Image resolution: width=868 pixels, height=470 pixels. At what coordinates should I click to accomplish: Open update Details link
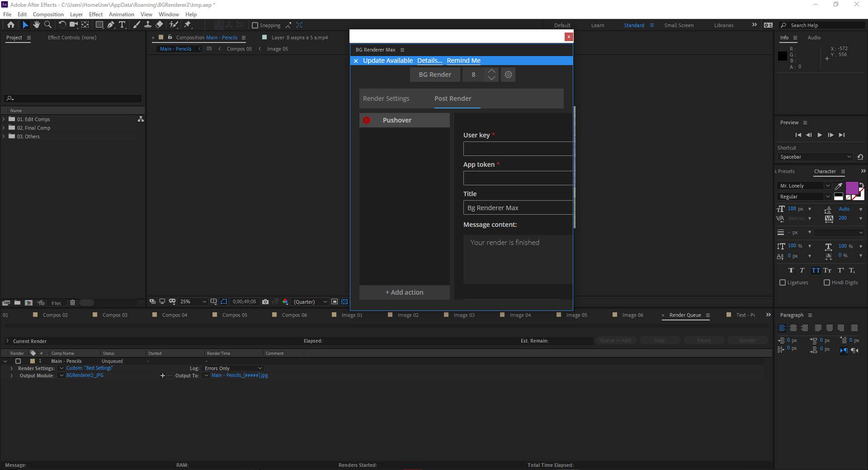point(429,61)
